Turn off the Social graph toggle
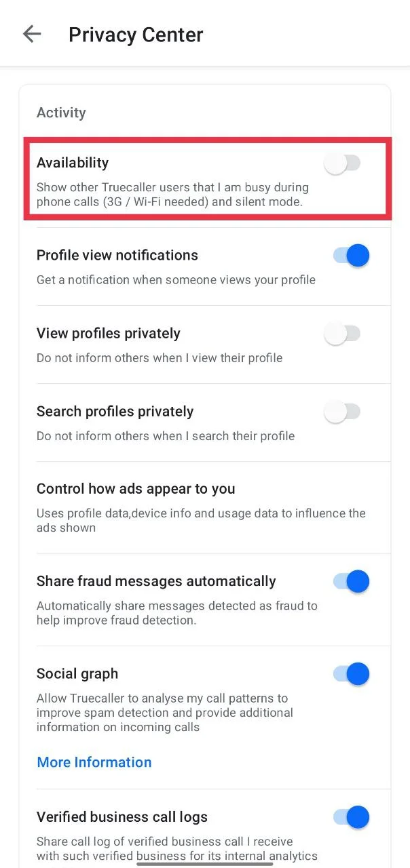 click(x=350, y=673)
